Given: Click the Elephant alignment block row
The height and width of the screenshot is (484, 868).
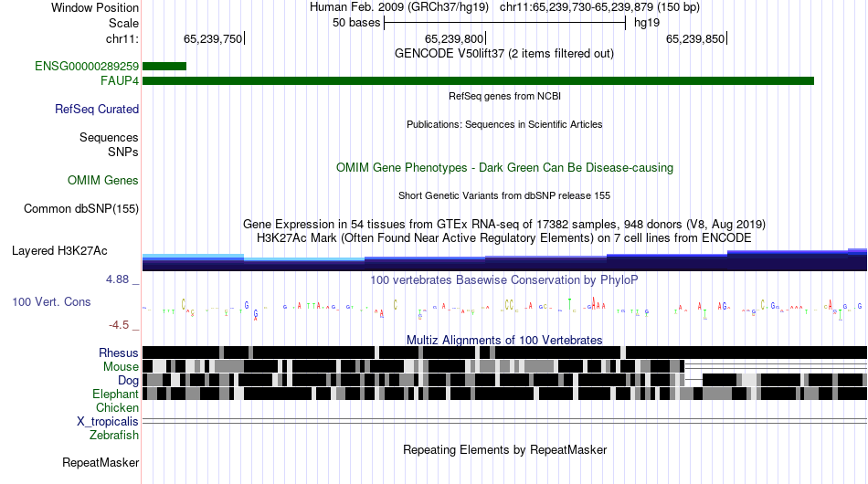Looking at the screenshot, I should coord(505,394).
